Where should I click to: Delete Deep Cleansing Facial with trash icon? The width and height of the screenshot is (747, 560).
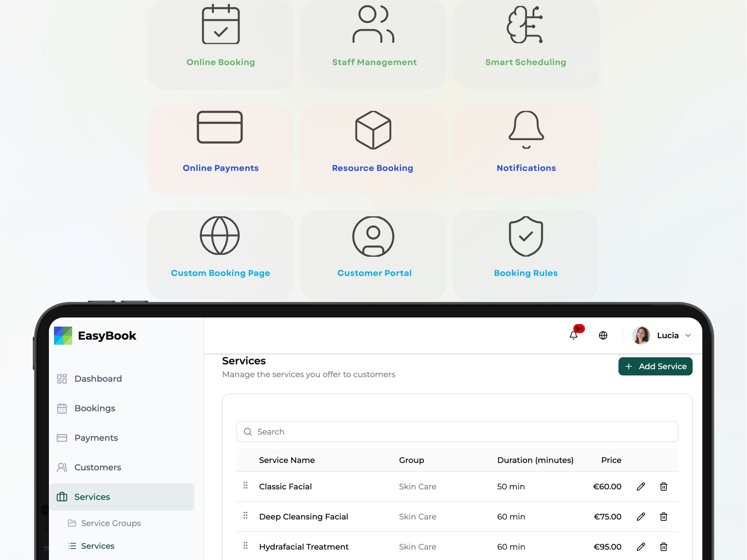pyautogui.click(x=663, y=517)
